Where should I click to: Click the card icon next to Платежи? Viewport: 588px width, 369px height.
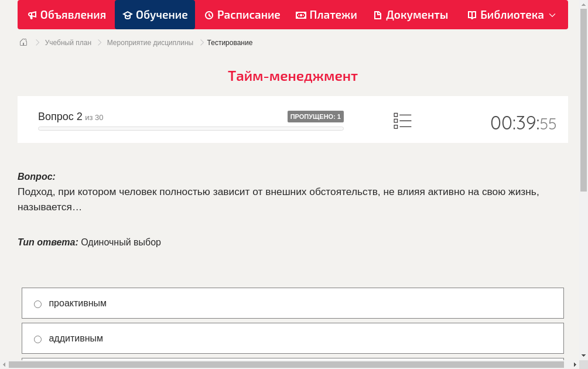click(300, 15)
